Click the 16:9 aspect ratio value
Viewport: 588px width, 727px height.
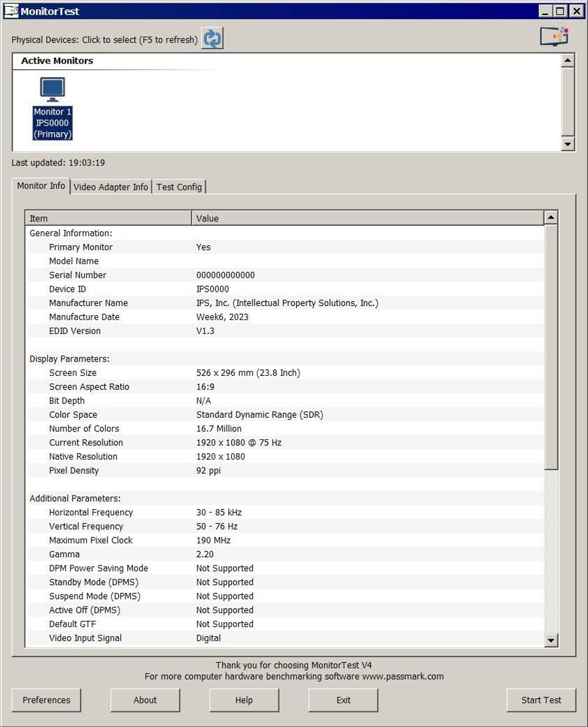[x=205, y=386]
